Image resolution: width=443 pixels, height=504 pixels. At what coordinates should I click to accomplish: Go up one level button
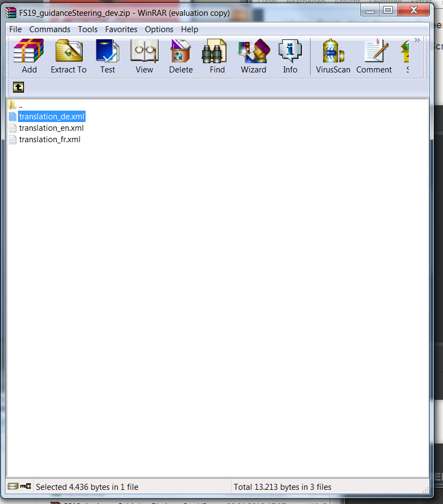click(x=19, y=87)
